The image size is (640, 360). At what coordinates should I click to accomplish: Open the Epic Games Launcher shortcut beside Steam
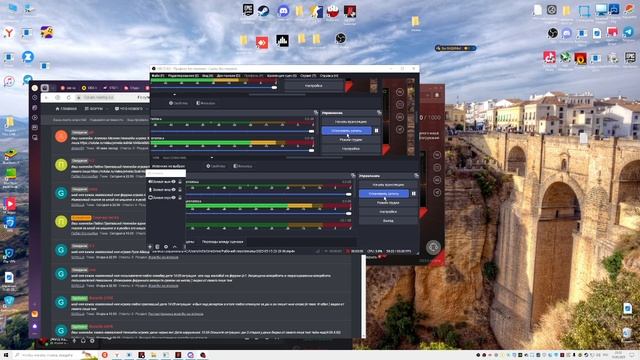pos(247,10)
